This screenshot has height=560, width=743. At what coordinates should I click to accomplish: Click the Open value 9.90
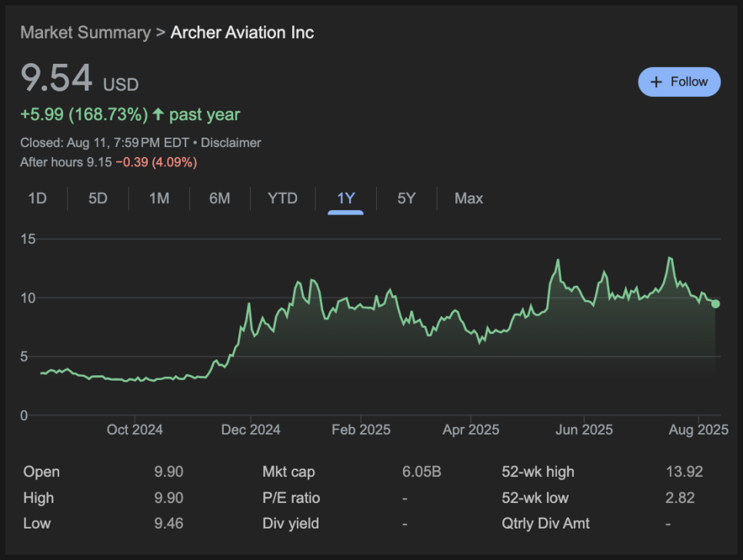click(x=168, y=472)
